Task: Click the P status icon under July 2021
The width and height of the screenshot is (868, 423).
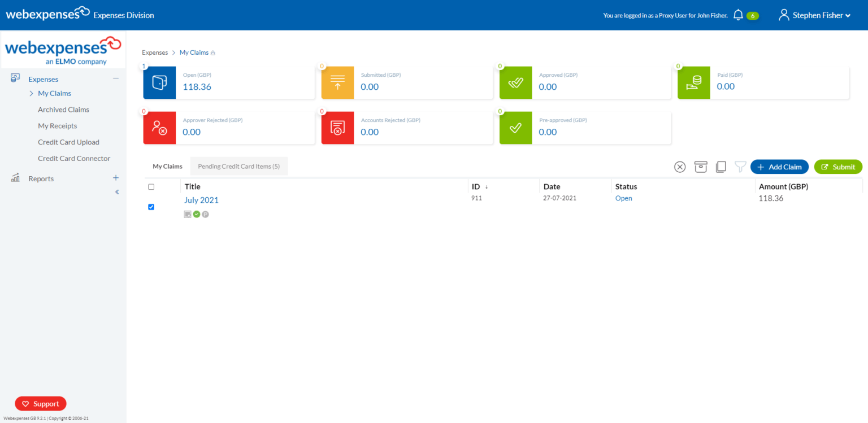Action: (205, 214)
